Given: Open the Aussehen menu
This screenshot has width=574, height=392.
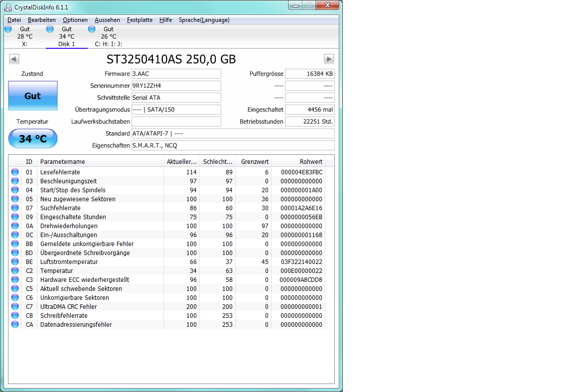Looking at the screenshot, I should tap(107, 20).
